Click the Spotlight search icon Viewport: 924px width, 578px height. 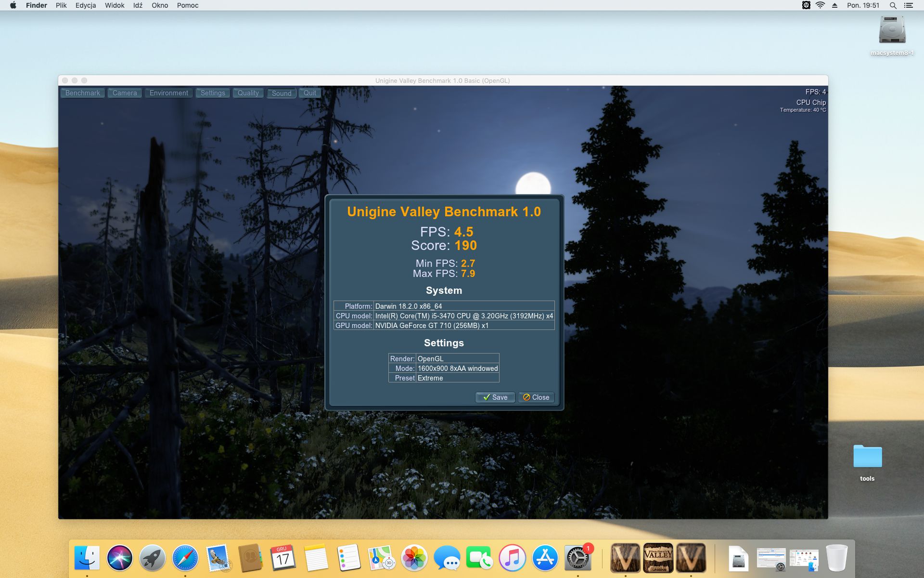[893, 5]
